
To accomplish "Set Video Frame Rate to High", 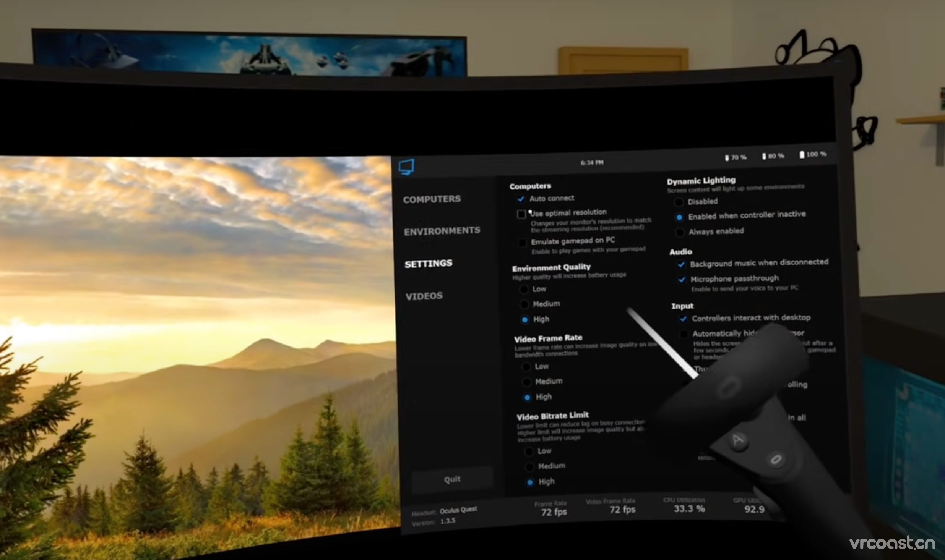I will pos(528,398).
